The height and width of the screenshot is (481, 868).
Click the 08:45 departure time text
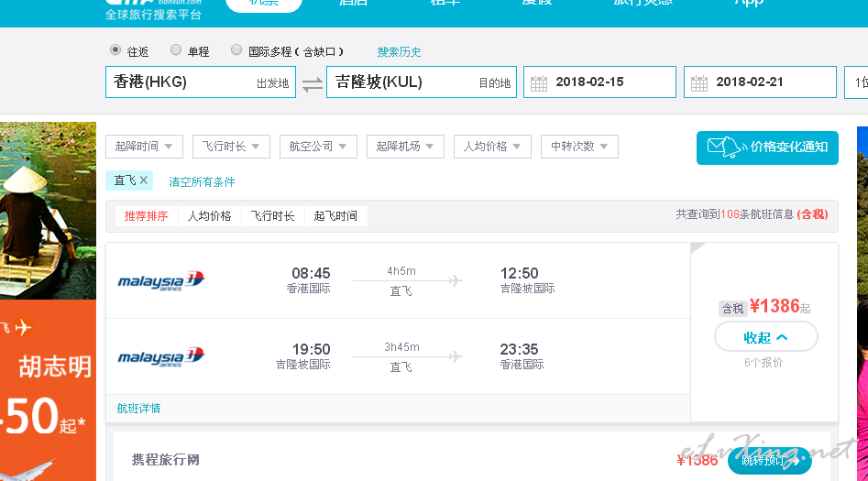tap(311, 273)
